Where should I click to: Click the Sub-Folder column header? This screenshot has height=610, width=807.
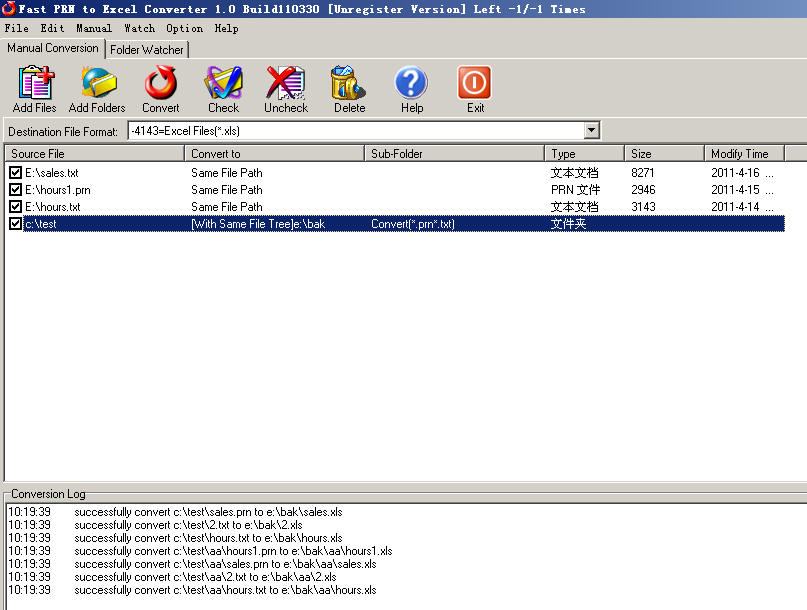coord(454,153)
